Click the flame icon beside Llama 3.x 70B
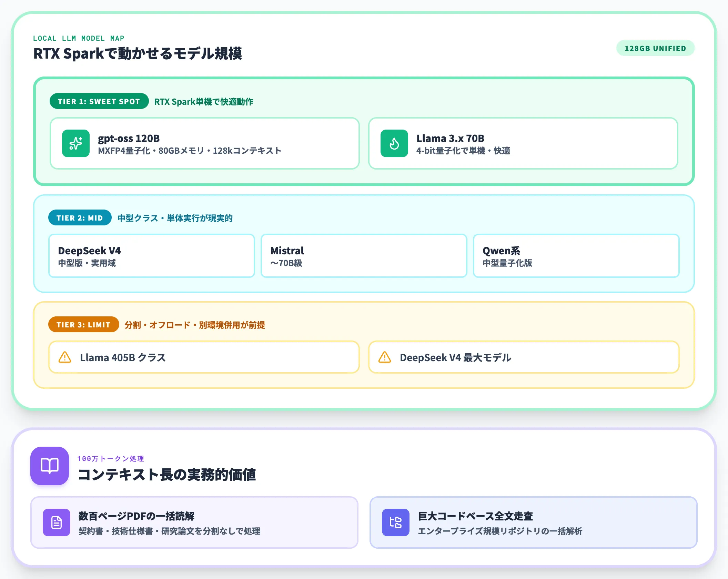The height and width of the screenshot is (579, 728). pyautogui.click(x=394, y=143)
